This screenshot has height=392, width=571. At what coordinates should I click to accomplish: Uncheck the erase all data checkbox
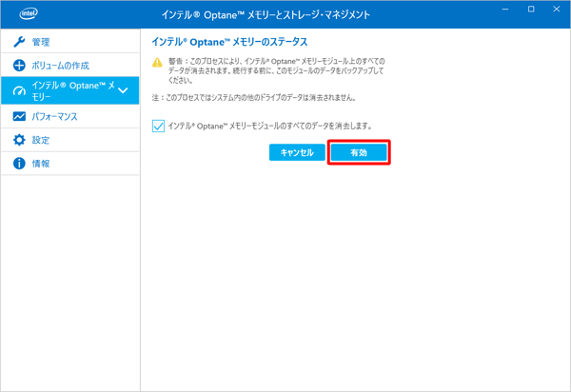click(x=158, y=127)
